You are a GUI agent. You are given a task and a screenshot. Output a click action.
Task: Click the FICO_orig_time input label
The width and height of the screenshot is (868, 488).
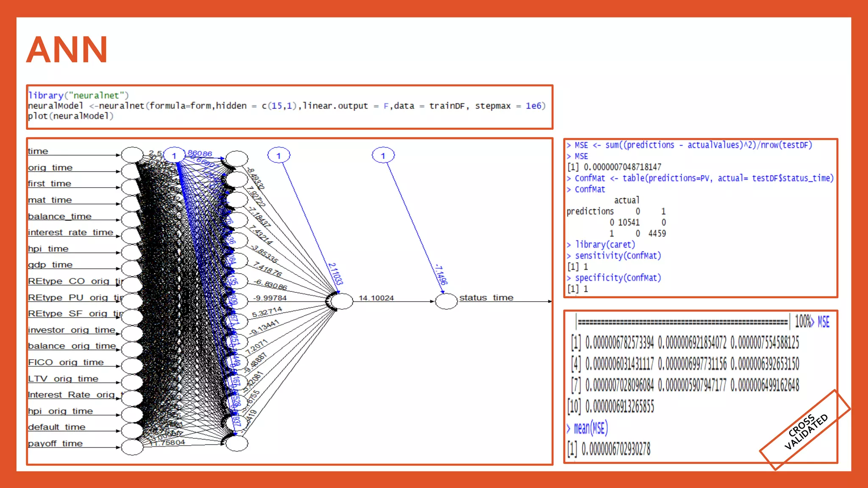click(x=66, y=363)
